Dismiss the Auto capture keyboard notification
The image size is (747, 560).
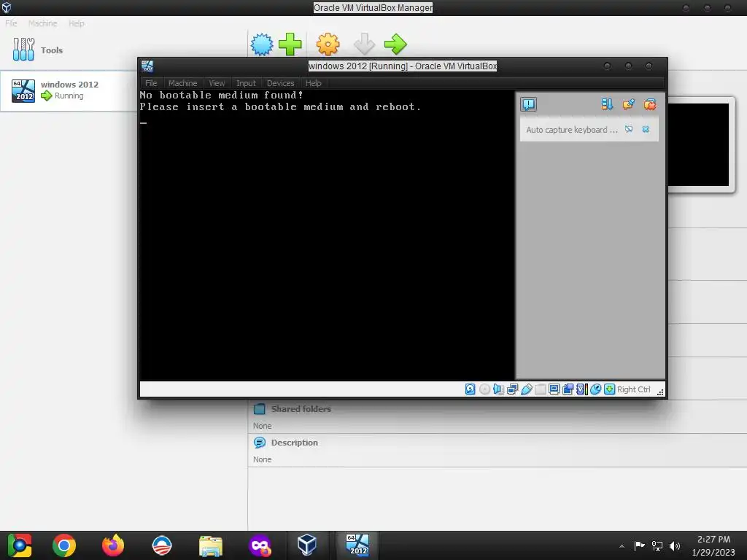coord(646,129)
